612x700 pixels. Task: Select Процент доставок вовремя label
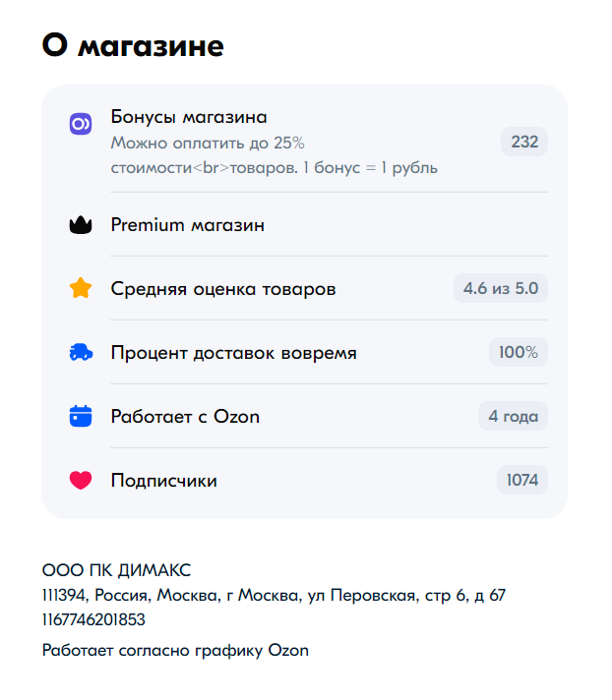click(233, 353)
